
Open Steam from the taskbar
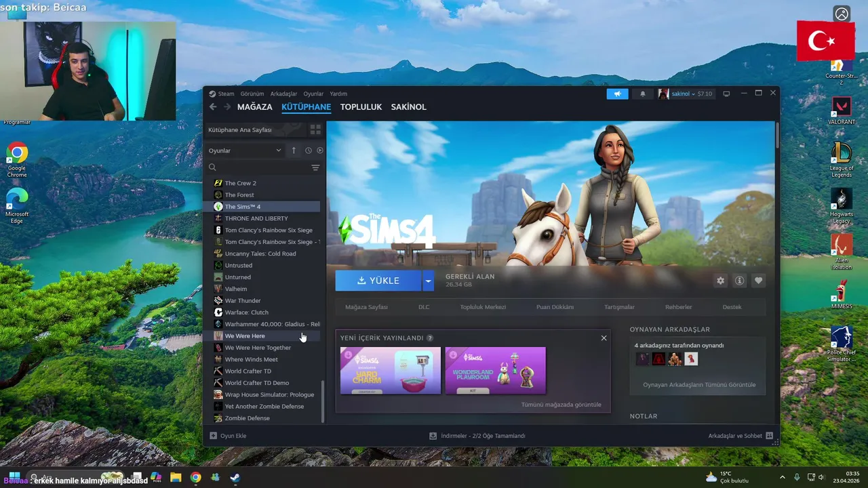click(x=235, y=477)
